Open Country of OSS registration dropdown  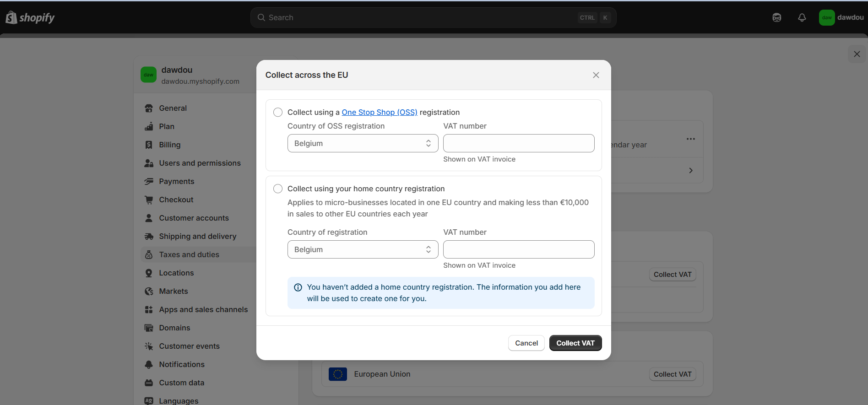pyautogui.click(x=363, y=143)
